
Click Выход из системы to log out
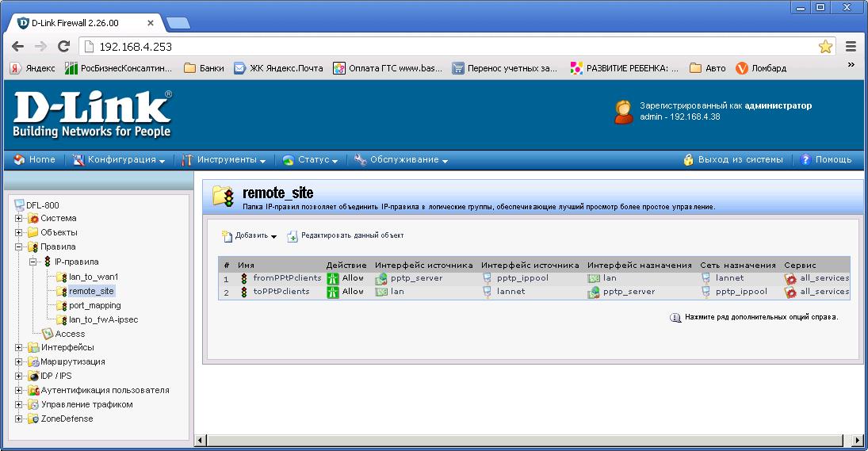(733, 159)
